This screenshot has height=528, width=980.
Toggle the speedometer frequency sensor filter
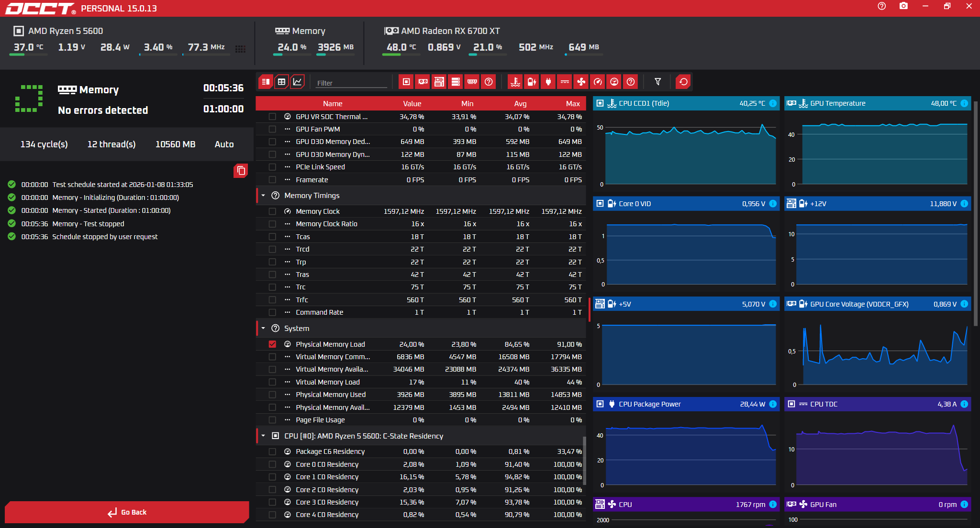click(598, 82)
